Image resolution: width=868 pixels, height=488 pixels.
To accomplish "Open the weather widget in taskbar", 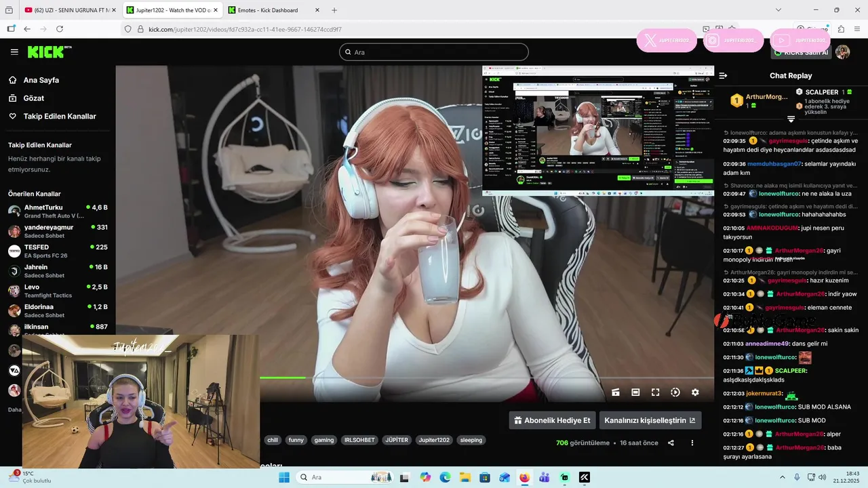I will coord(28,477).
